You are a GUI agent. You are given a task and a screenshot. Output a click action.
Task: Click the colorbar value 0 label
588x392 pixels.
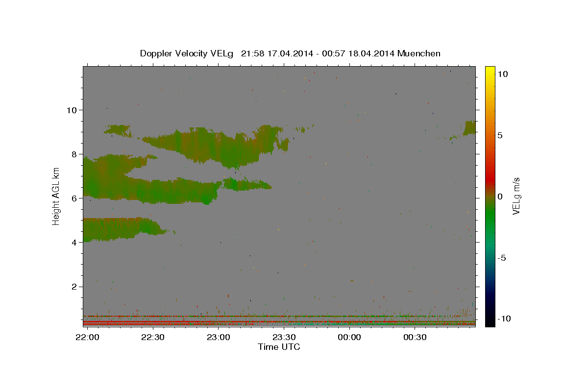click(500, 196)
